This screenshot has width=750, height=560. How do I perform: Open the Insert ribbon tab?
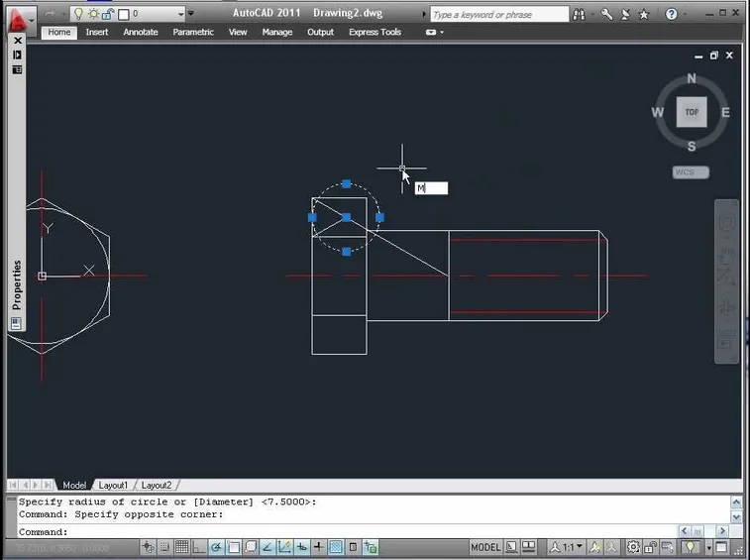pos(97,32)
